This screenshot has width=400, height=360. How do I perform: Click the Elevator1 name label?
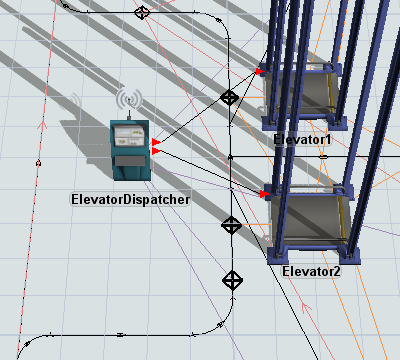302,139
